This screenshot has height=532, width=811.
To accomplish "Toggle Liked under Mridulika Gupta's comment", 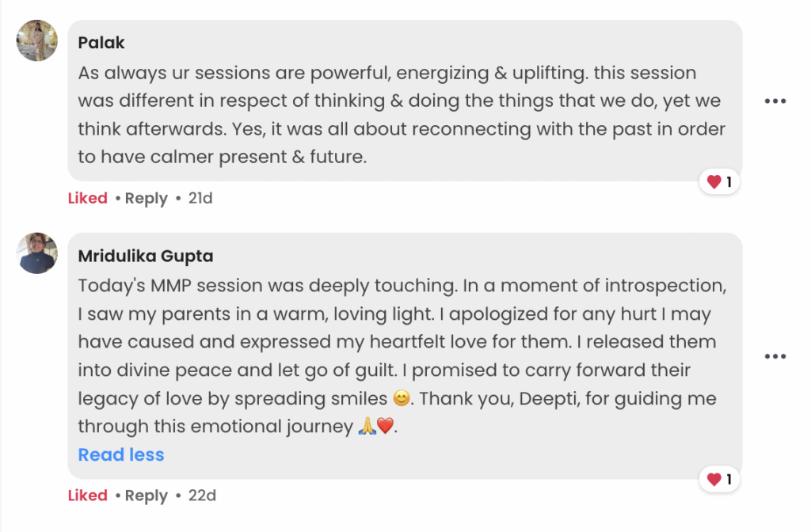I will [x=87, y=496].
